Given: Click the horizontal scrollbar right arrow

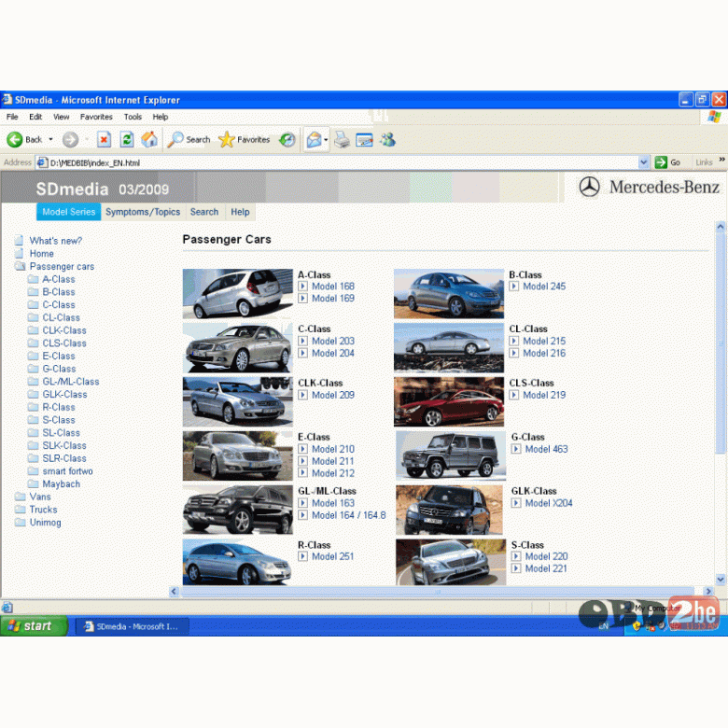Looking at the screenshot, I should [708, 591].
